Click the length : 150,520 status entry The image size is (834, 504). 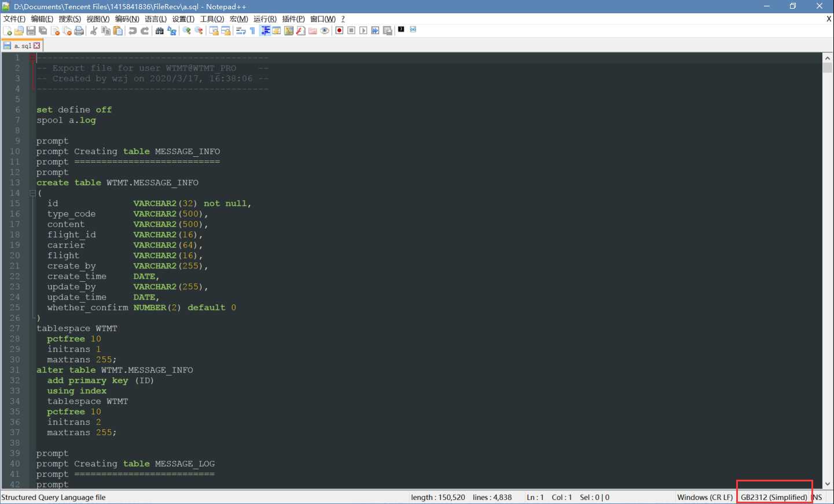(x=438, y=497)
